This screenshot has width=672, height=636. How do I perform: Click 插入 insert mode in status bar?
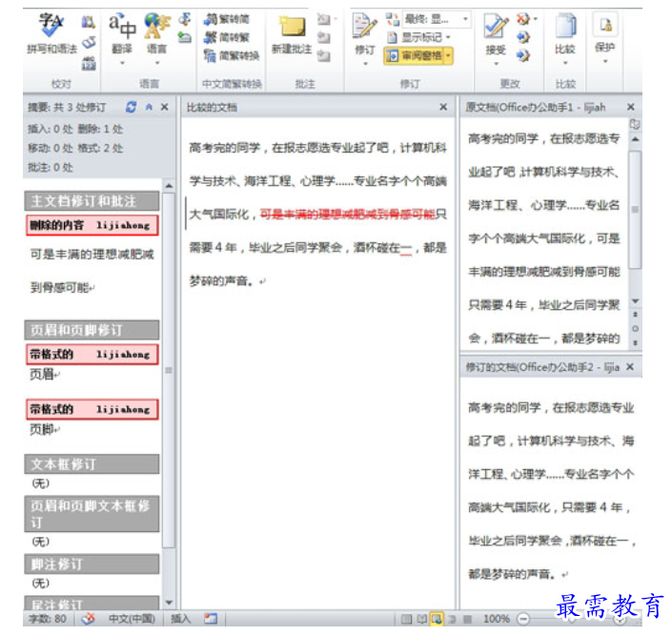point(180,619)
